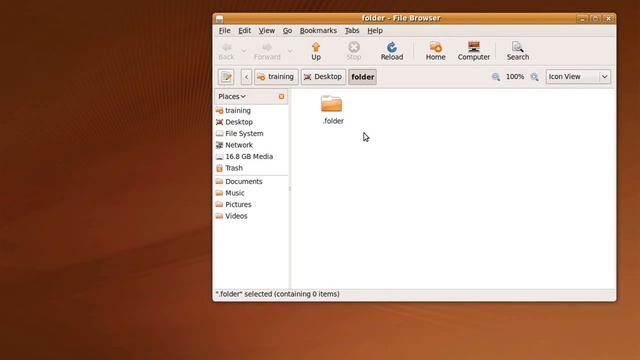Open the Forward history dropdown arrow
640x360 pixels.
pos(290,51)
